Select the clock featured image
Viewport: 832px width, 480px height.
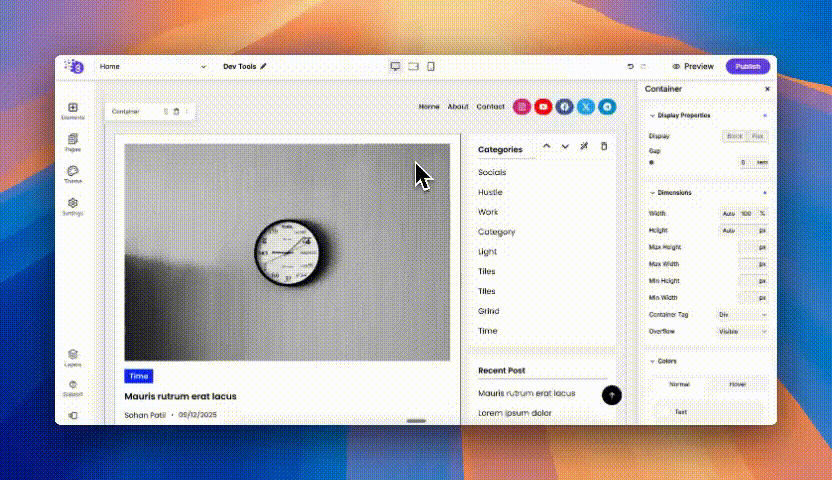click(x=287, y=252)
